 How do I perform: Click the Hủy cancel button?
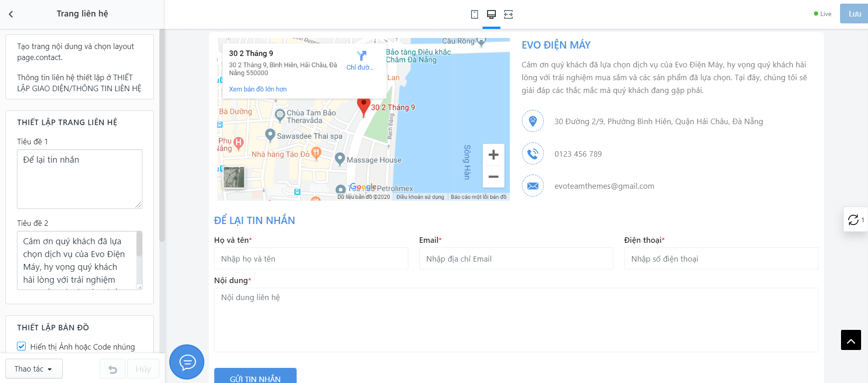pyautogui.click(x=143, y=369)
